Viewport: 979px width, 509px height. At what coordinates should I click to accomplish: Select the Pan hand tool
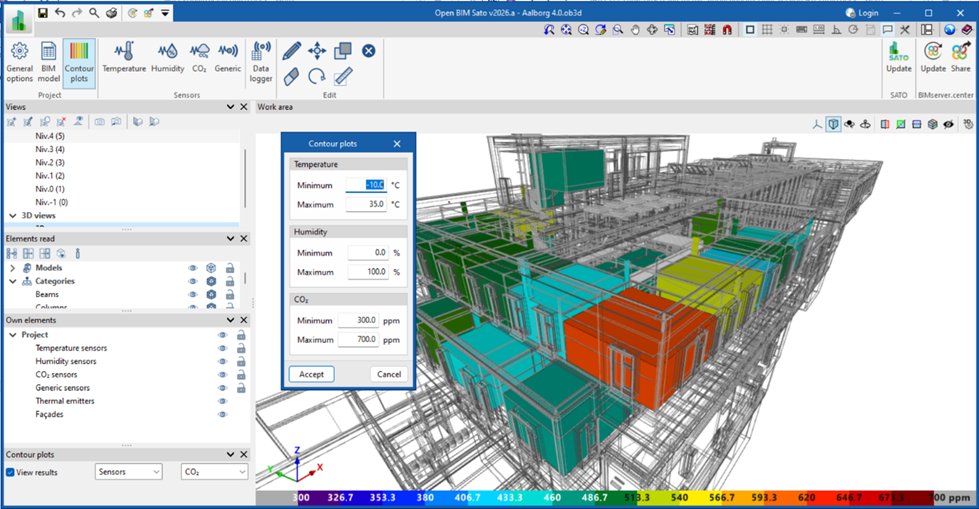(x=635, y=29)
